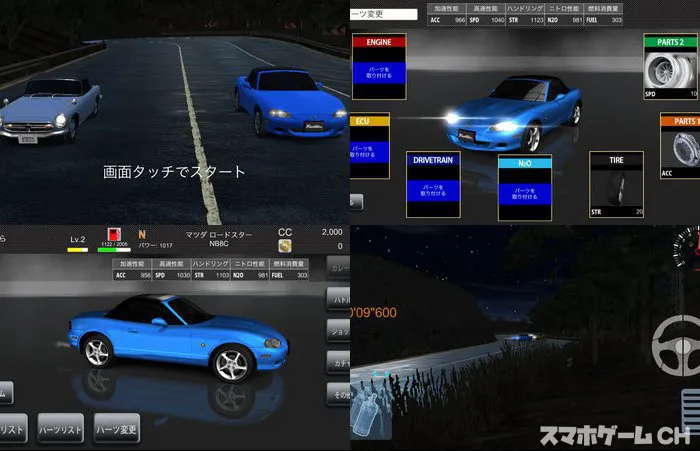Viewport: 700px width, 451px height.
Task: Open the ENGINE part slot
Action: click(x=379, y=67)
